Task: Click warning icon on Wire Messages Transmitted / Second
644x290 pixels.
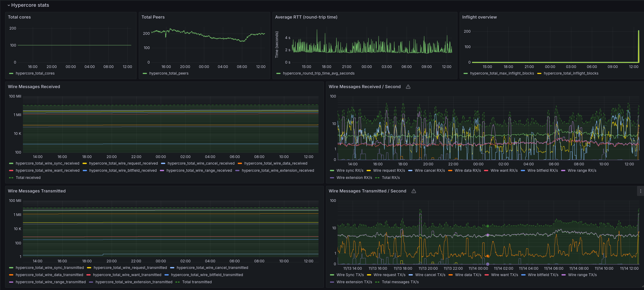Action: click(x=414, y=191)
